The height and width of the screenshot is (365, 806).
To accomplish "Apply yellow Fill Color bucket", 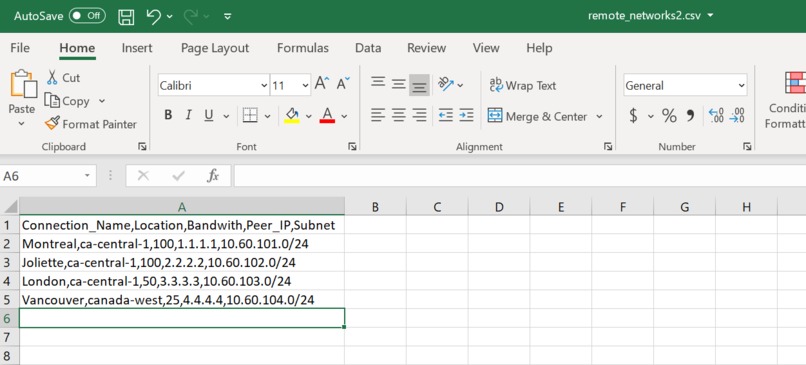I will [291, 115].
